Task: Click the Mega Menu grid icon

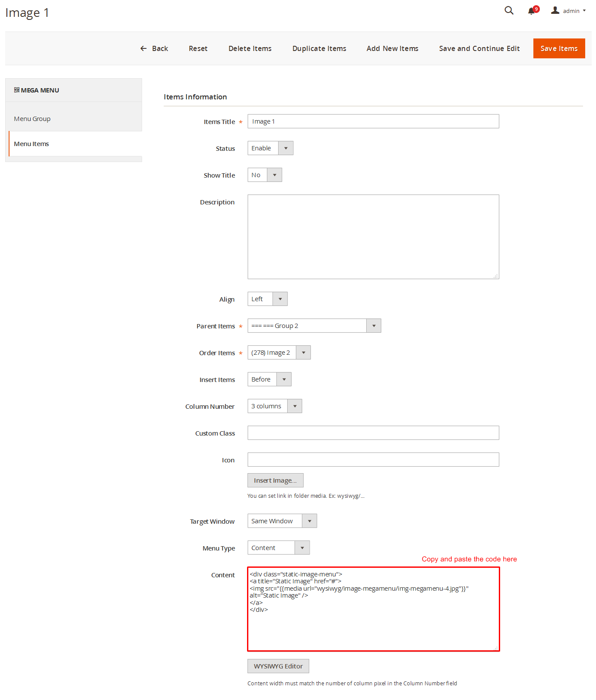Action: click(x=17, y=90)
